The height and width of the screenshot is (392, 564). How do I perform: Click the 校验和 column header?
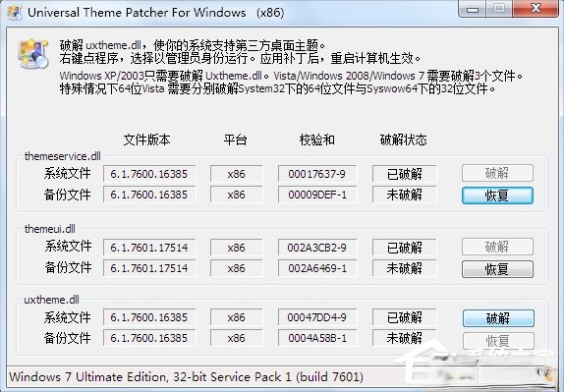pyautogui.click(x=317, y=140)
